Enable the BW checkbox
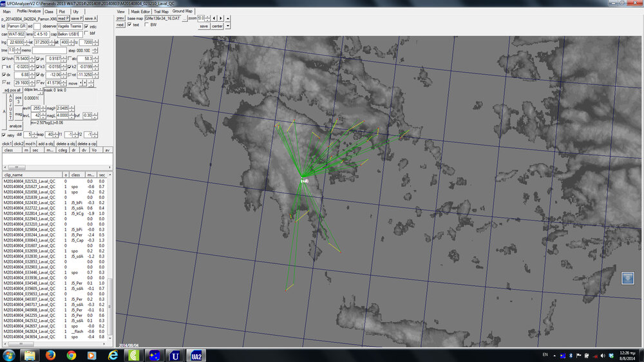 tap(145, 25)
